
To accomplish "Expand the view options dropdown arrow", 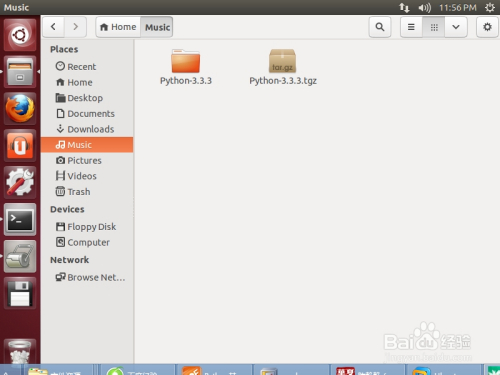I will click(x=456, y=27).
